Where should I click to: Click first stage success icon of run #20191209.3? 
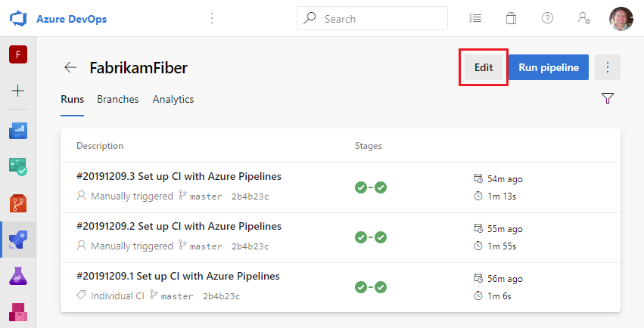coord(361,187)
